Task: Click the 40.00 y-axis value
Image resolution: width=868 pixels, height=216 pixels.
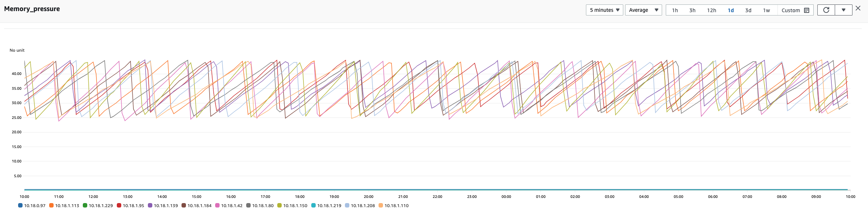Action: (17, 74)
